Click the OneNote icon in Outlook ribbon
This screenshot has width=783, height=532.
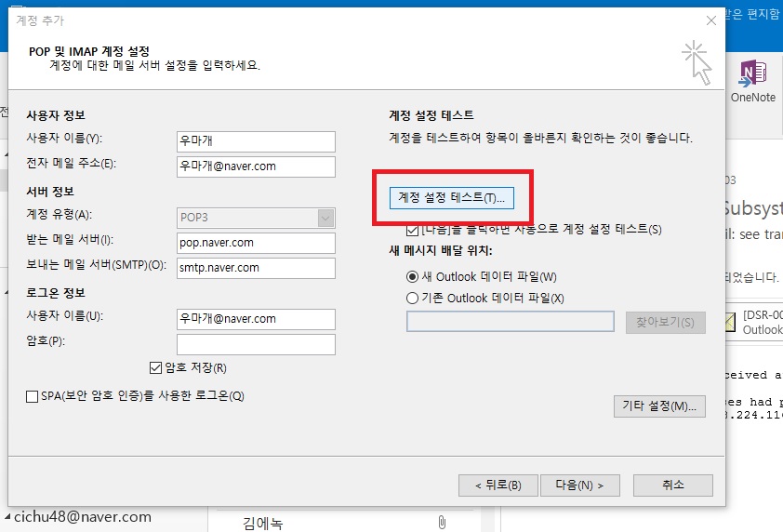(752, 75)
